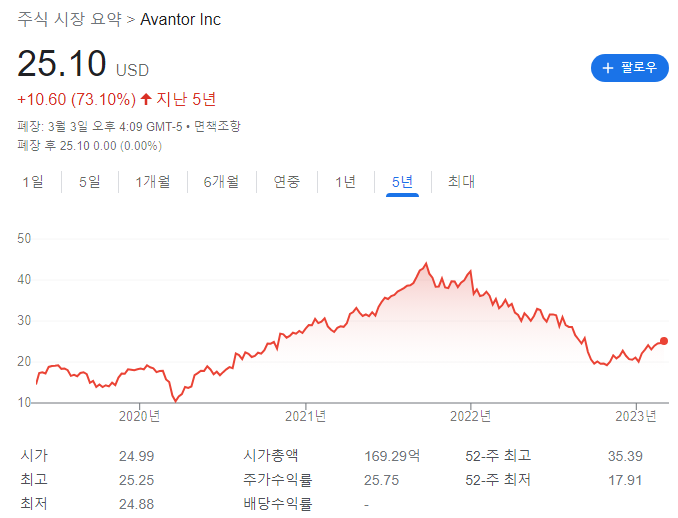Click the 2021년 x-axis label
Screen dimensions: 678x518
pyautogui.click(x=305, y=416)
